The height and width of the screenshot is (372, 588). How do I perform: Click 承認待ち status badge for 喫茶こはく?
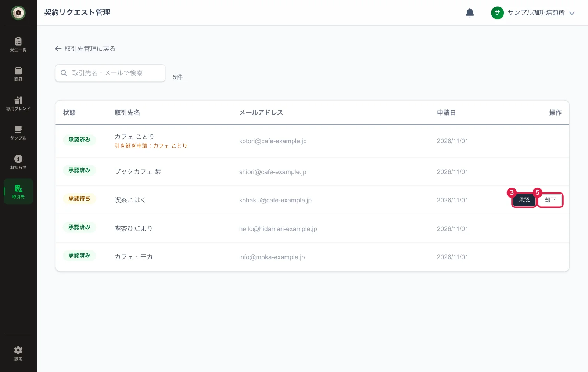click(x=79, y=199)
